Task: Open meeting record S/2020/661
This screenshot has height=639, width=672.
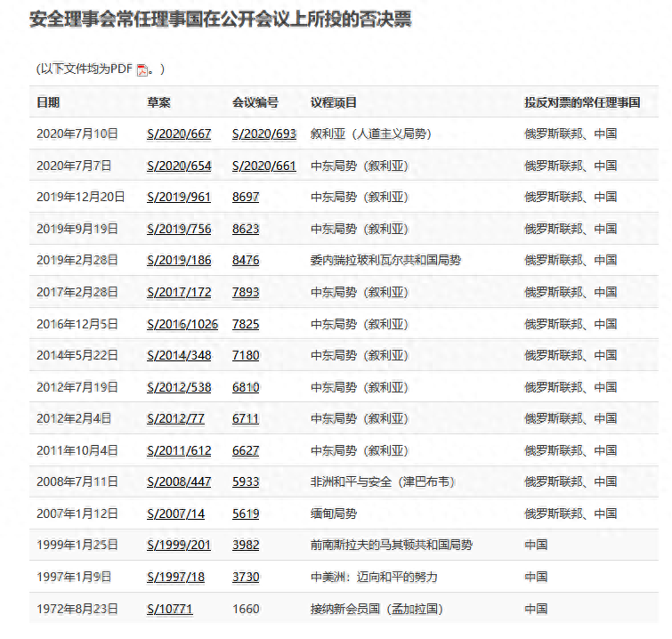Action: [x=263, y=166]
